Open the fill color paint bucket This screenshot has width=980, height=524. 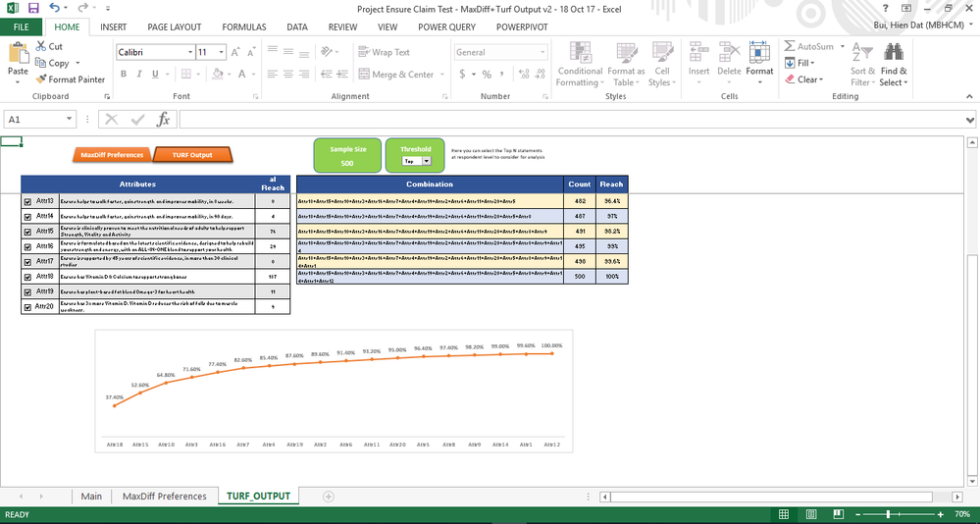coord(217,74)
